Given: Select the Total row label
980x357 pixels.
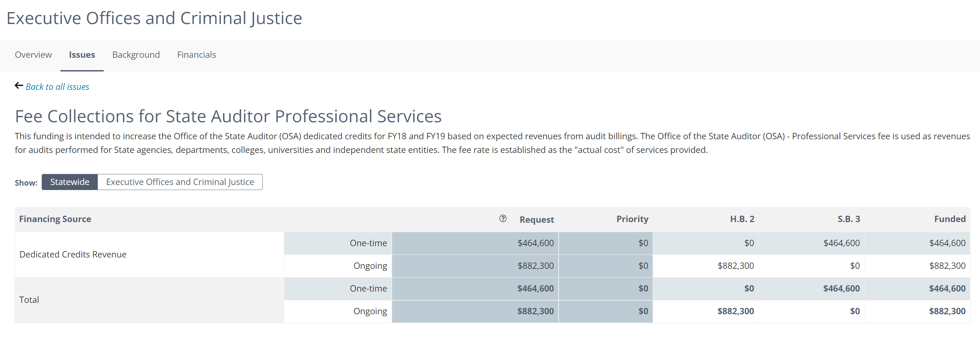Looking at the screenshot, I should [x=29, y=300].
